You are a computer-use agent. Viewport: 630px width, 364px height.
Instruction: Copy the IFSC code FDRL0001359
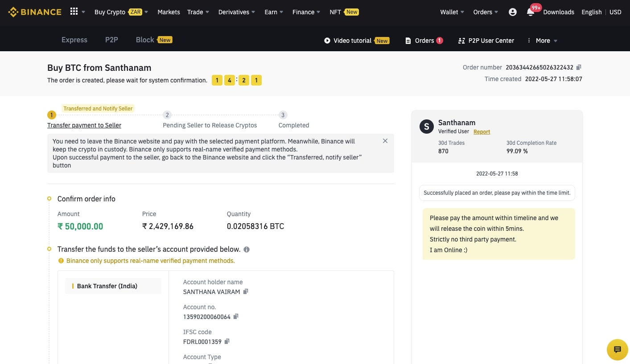[226, 341]
